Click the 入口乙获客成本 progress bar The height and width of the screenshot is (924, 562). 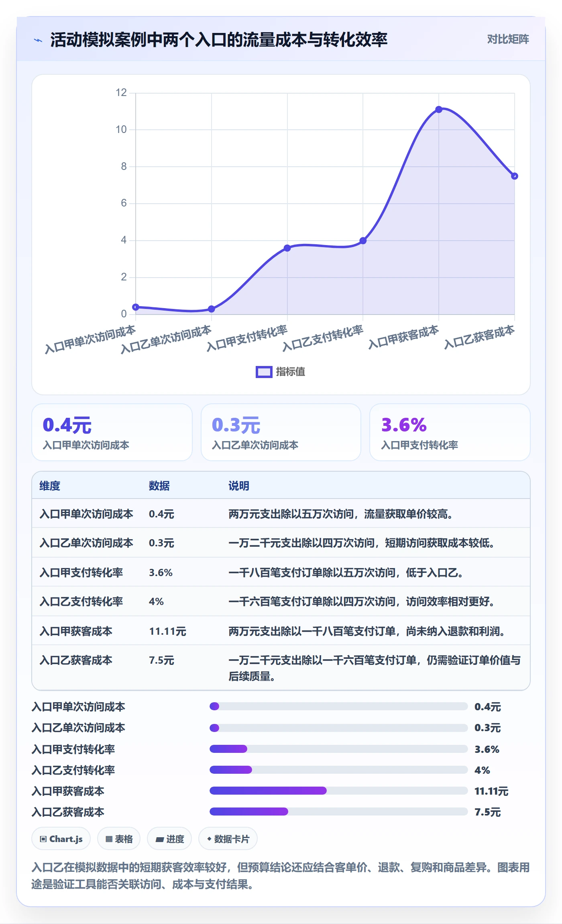click(338, 812)
